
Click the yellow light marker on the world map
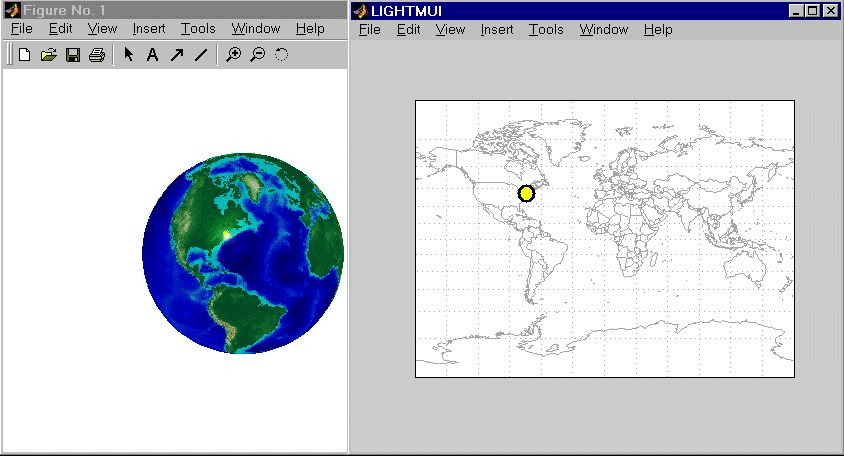tap(526, 193)
